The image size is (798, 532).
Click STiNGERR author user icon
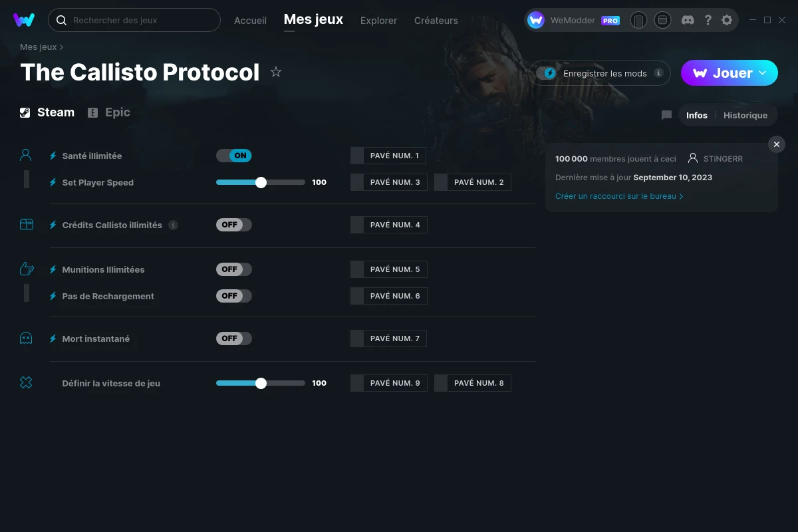click(693, 158)
